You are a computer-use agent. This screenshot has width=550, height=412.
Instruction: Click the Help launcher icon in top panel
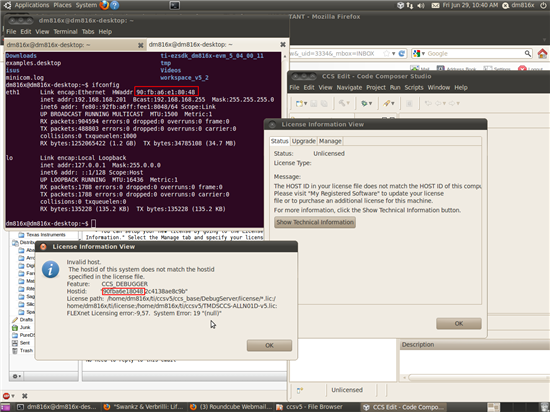point(115,5)
